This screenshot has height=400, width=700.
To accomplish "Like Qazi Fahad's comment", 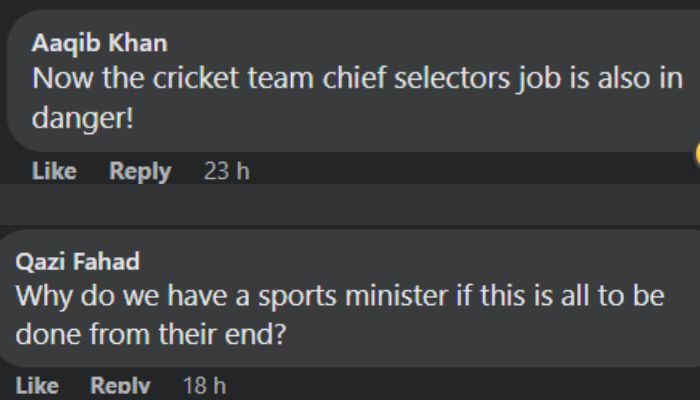I will [37, 386].
